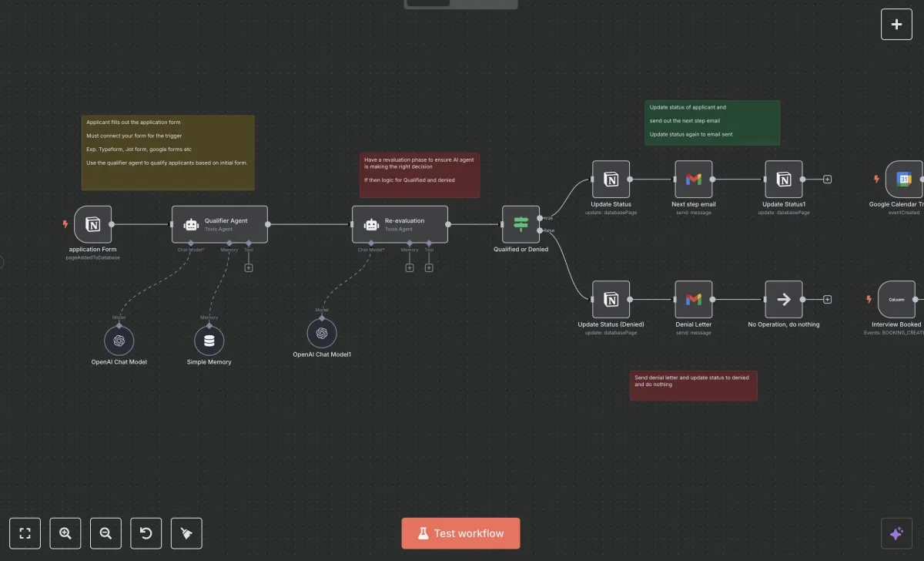This screenshot has width=924, height=561.
Task: Select the Qualified or Denied If node
Action: click(x=521, y=224)
